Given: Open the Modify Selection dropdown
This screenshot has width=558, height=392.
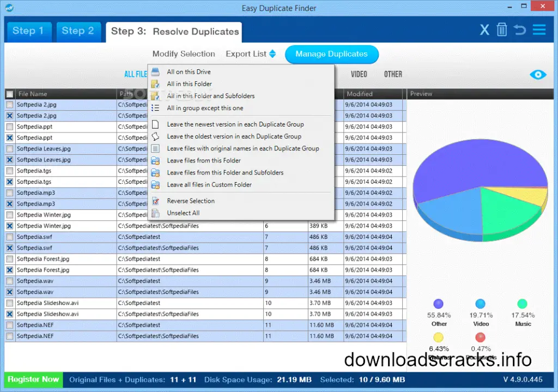Looking at the screenshot, I should (x=184, y=54).
